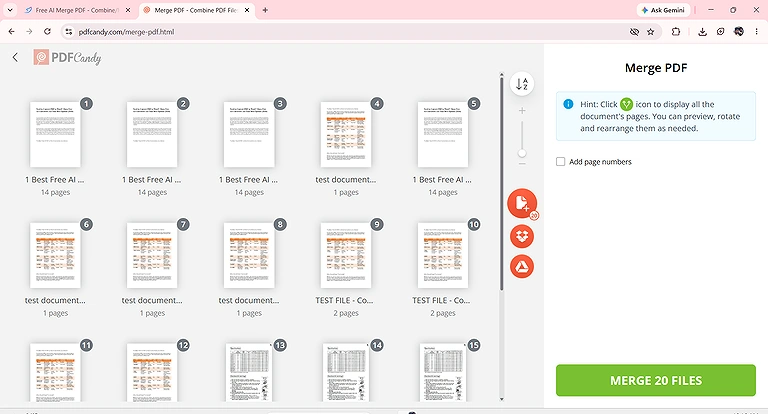
Task: Select TEST FILE thumbnail number 10
Action: point(443,255)
